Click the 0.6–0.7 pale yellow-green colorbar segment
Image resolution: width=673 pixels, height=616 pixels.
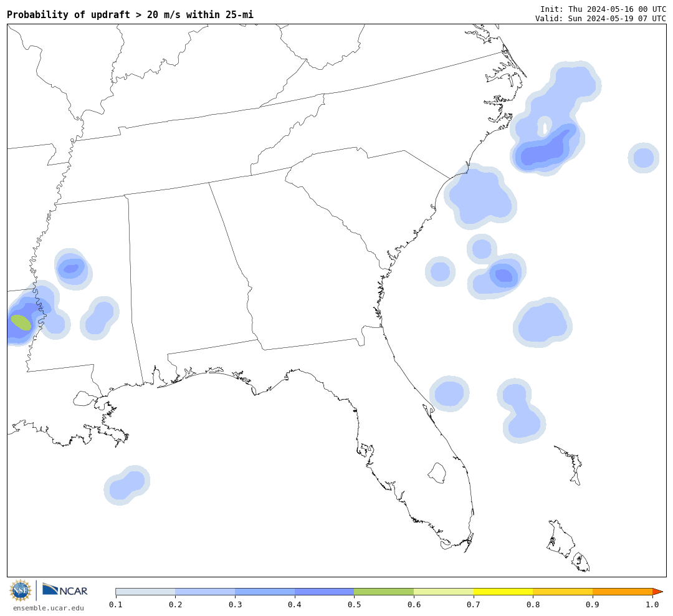[444, 592]
